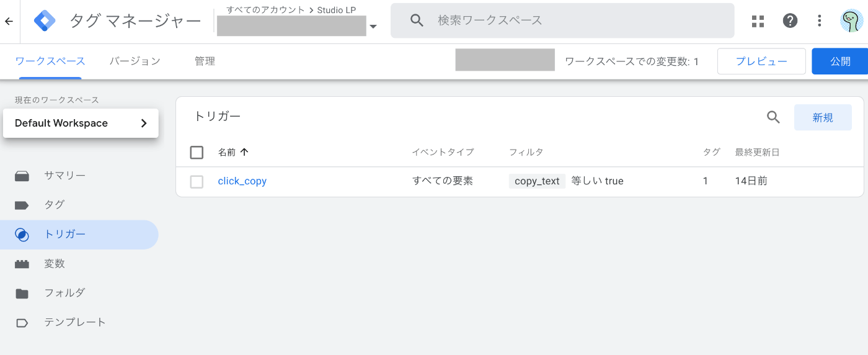868x355 pixels.
Task: Click the Tag Manager logo
Action: (45, 21)
